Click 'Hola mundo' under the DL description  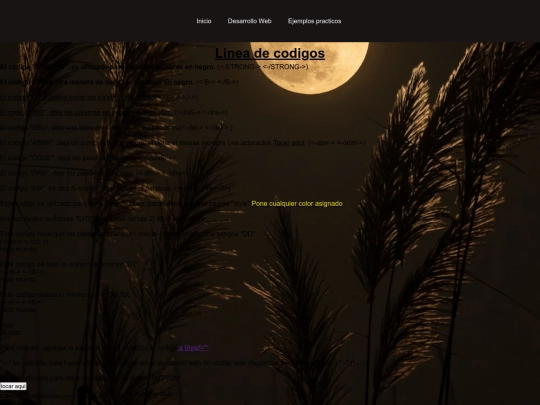[18, 310]
